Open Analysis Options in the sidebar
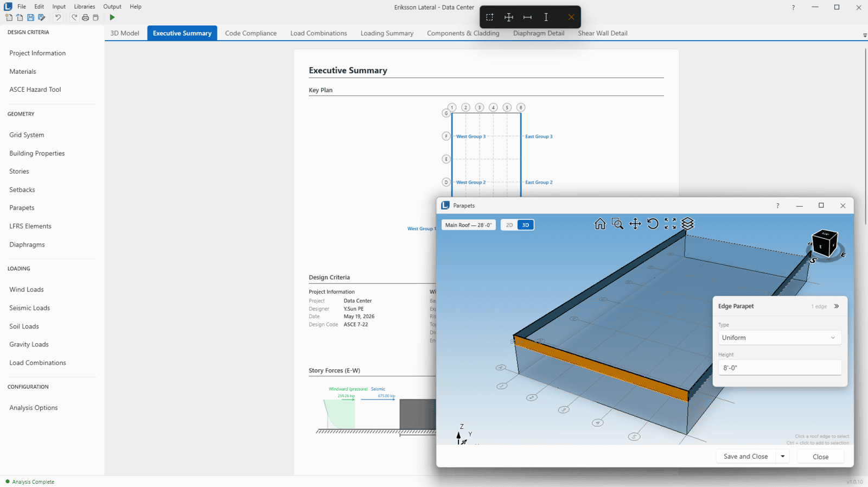 (34, 408)
